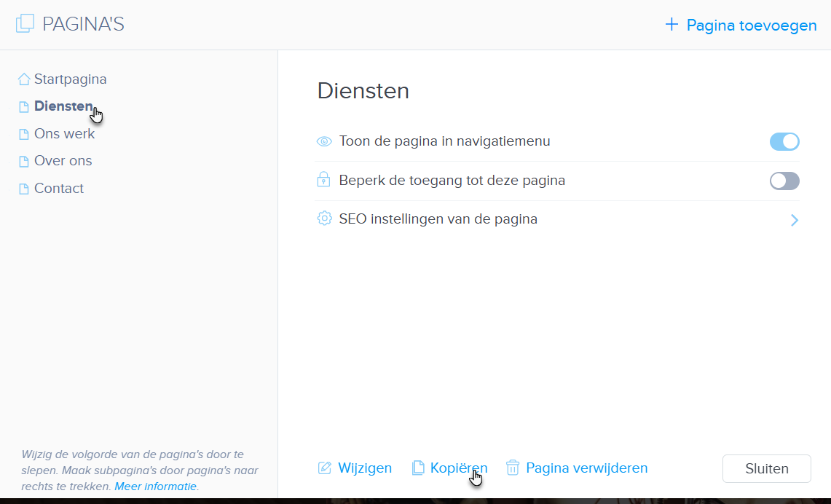Image resolution: width=831 pixels, height=504 pixels.
Task: Click the PAGINA'S header title
Action: (83, 24)
